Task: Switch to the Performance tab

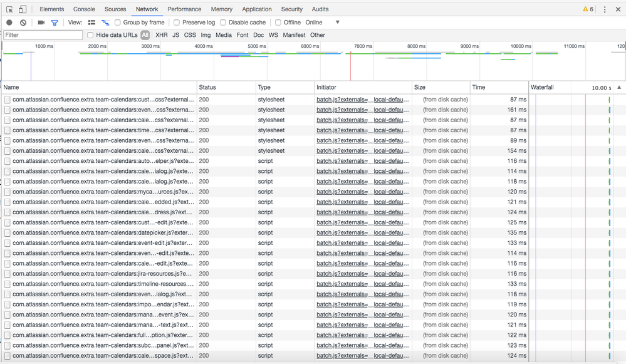Action: tap(184, 9)
